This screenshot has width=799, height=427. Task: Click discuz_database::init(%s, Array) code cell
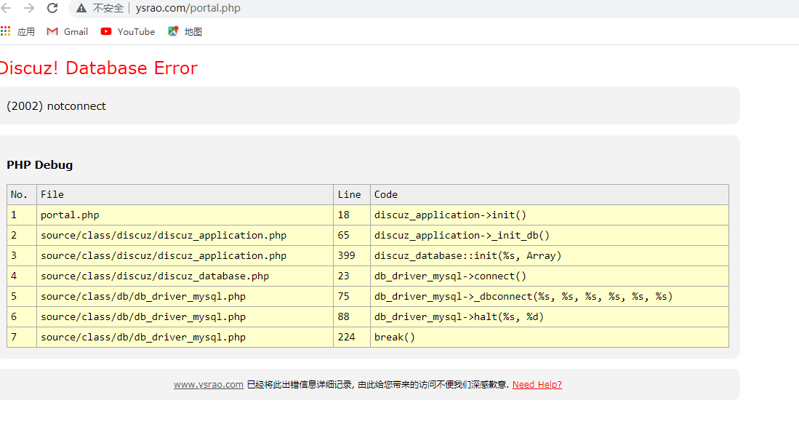point(549,256)
